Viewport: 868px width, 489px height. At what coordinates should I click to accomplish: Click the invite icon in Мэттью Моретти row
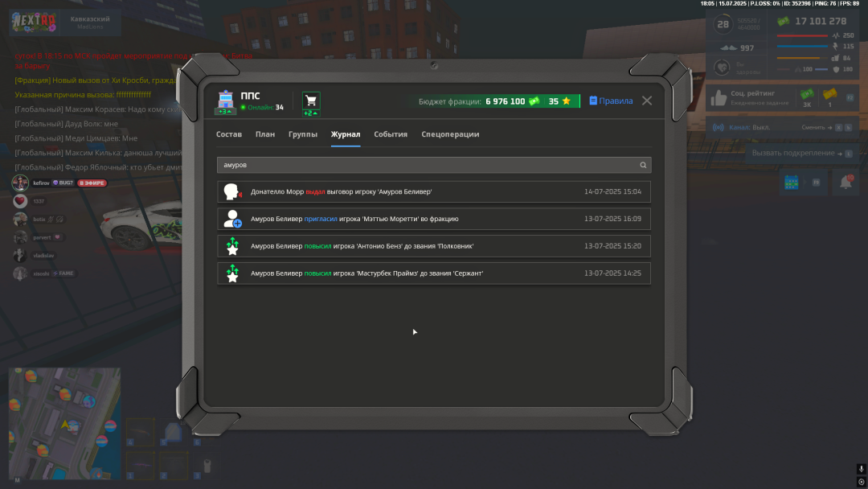[x=232, y=219]
